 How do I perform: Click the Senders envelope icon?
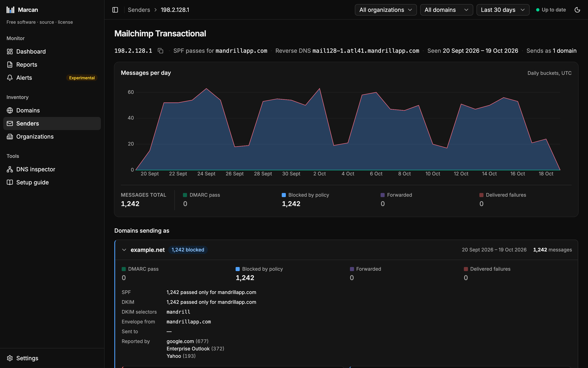[10, 123]
